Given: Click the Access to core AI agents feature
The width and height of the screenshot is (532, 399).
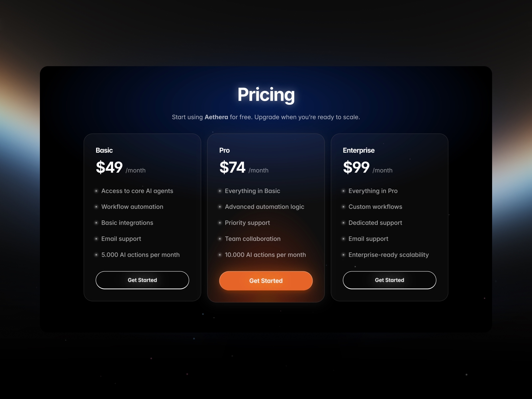Looking at the screenshot, I should coord(137,191).
